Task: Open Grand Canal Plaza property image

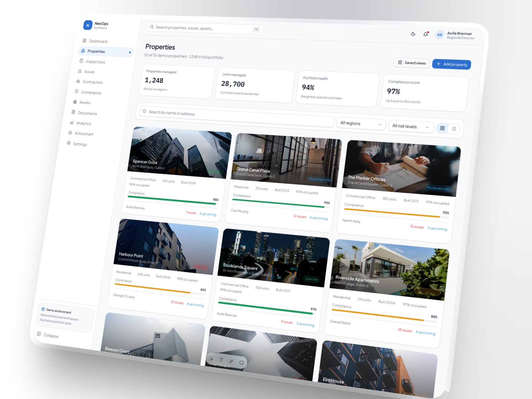Action: pyautogui.click(x=287, y=161)
